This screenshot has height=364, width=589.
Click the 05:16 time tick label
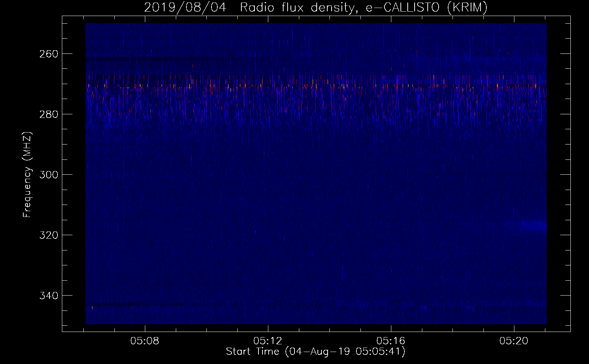[x=391, y=341]
